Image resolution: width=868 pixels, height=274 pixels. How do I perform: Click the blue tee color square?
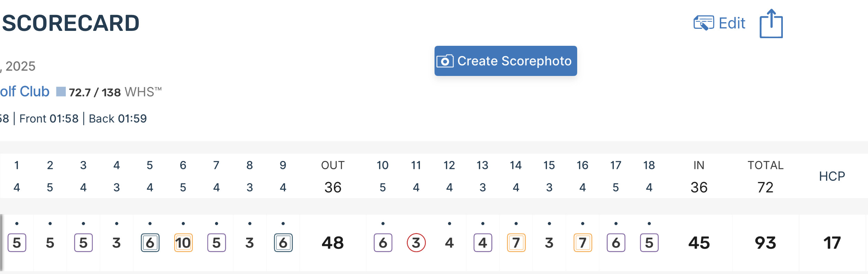[x=61, y=92]
